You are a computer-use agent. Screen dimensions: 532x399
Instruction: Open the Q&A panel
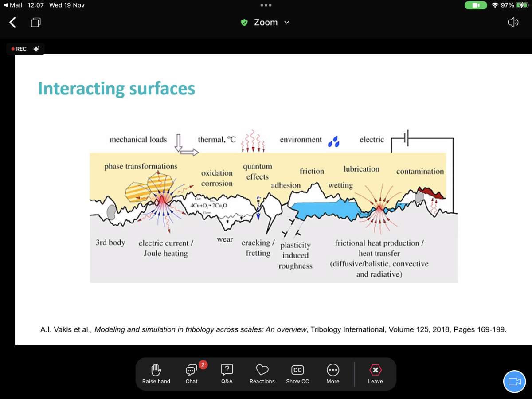227,374
